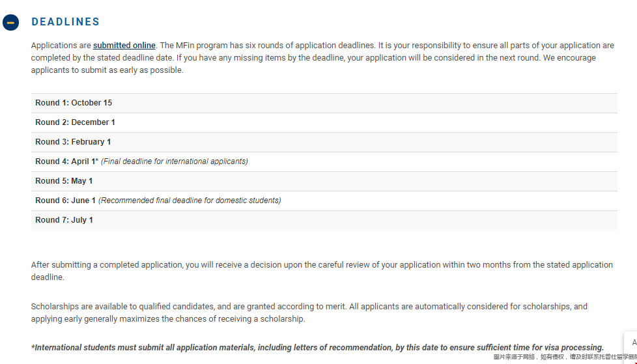Click the 'Final deadline for international applicants' note
This screenshot has height=364, width=637.
pos(175,161)
